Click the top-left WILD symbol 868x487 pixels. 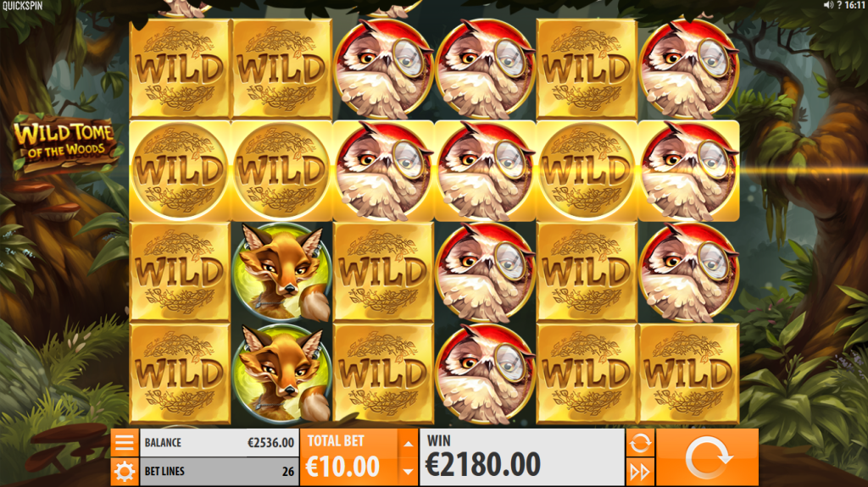coord(180,69)
